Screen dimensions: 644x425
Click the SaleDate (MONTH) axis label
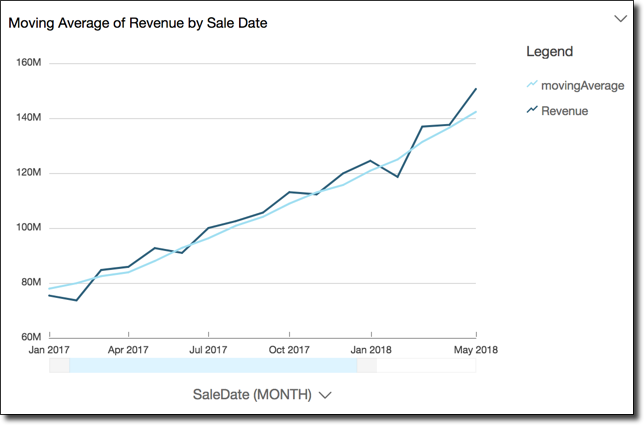click(252, 394)
